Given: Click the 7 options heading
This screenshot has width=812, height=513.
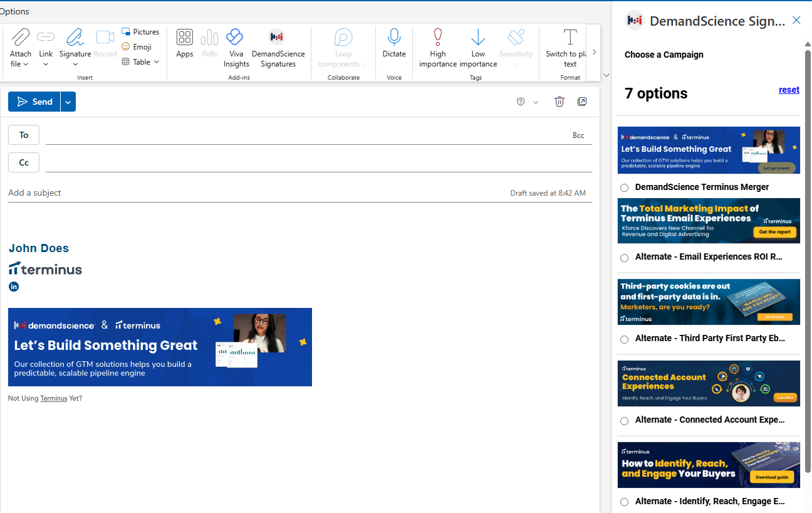Looking at the screenshot, I should click(x=656, y=93).
